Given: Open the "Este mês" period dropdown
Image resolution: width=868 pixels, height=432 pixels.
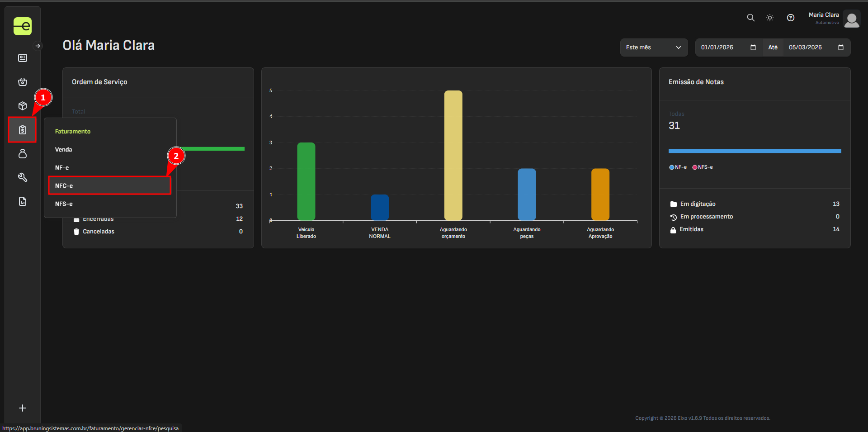Looking at the screenshot, I should (653, 47).
